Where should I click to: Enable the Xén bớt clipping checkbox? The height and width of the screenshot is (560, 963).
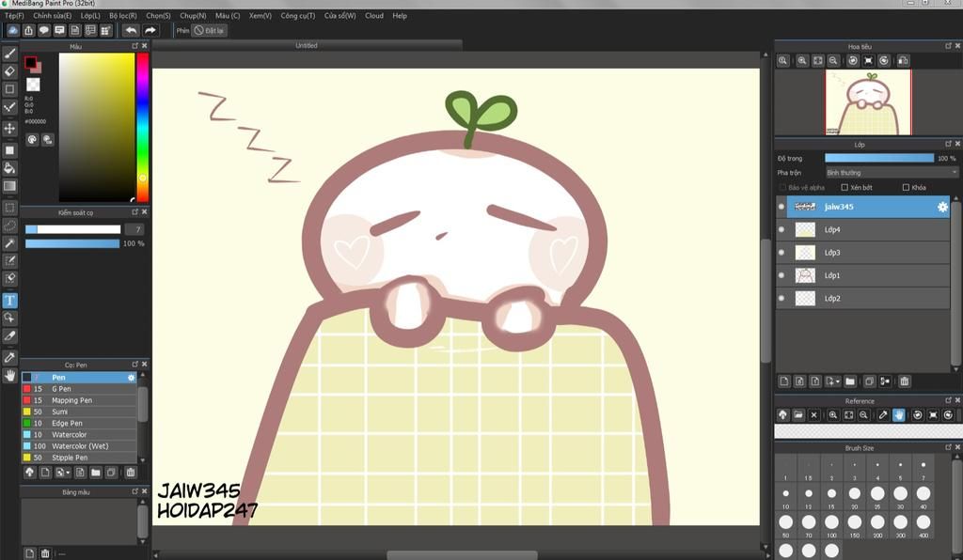click(x=845, y=188)
